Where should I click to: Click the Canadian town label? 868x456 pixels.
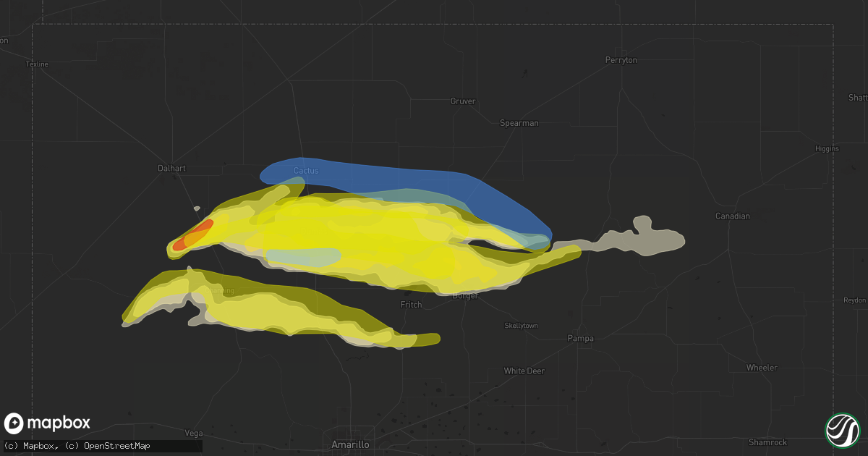click(733, 216)
